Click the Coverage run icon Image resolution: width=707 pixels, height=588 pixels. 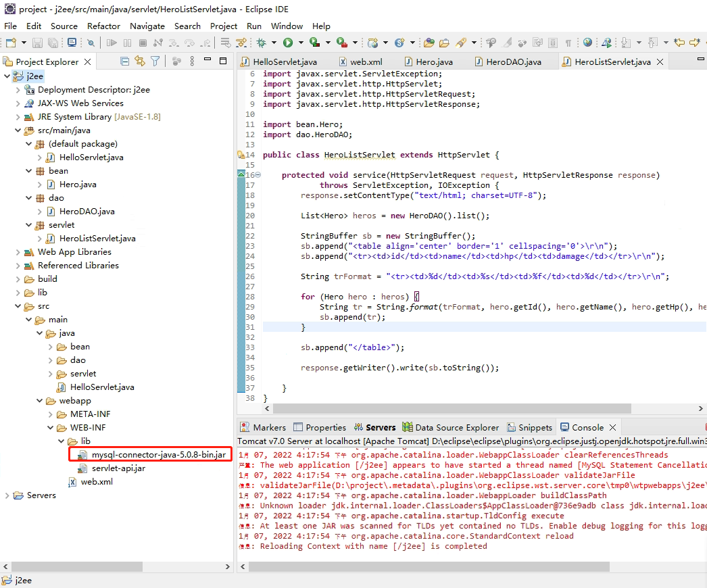[x=315, y=43]
